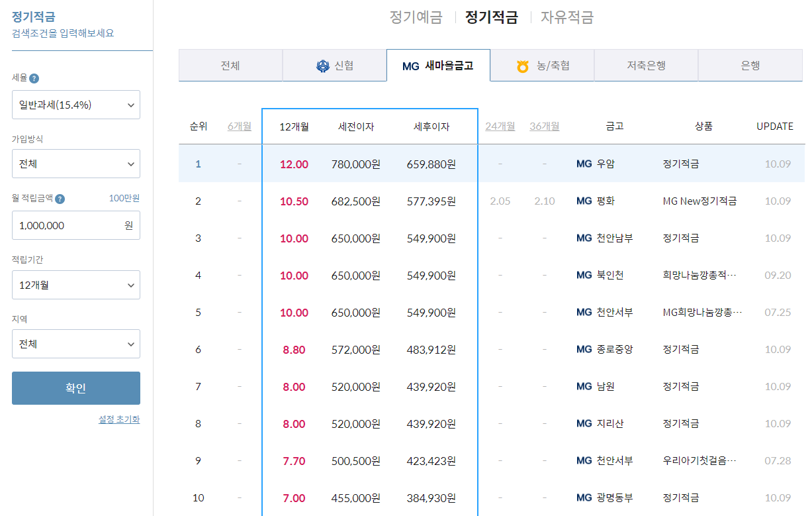This screenshot has height=516, width=812.
Task: Switch to the 정기예금 tab
Action: point(415,17)
